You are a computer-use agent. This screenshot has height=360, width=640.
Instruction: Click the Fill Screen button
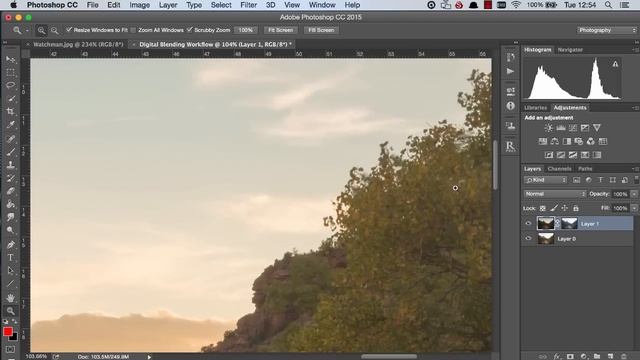click(321, 30)
